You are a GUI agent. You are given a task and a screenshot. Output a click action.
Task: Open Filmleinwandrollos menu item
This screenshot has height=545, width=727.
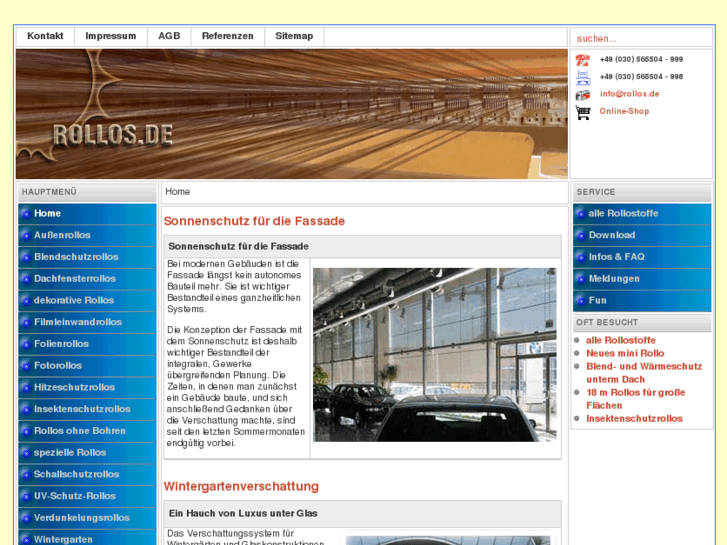click(x=87, y=322)
